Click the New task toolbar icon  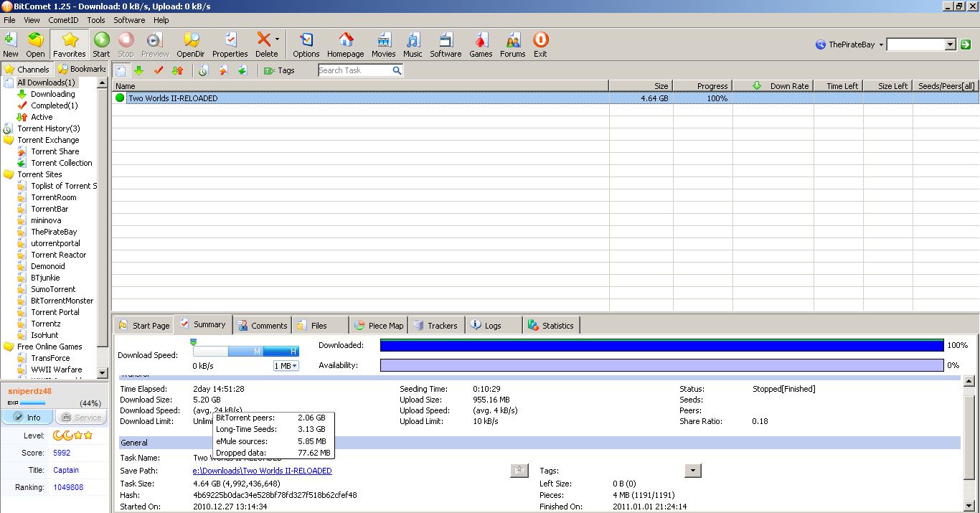click(11, 44)
